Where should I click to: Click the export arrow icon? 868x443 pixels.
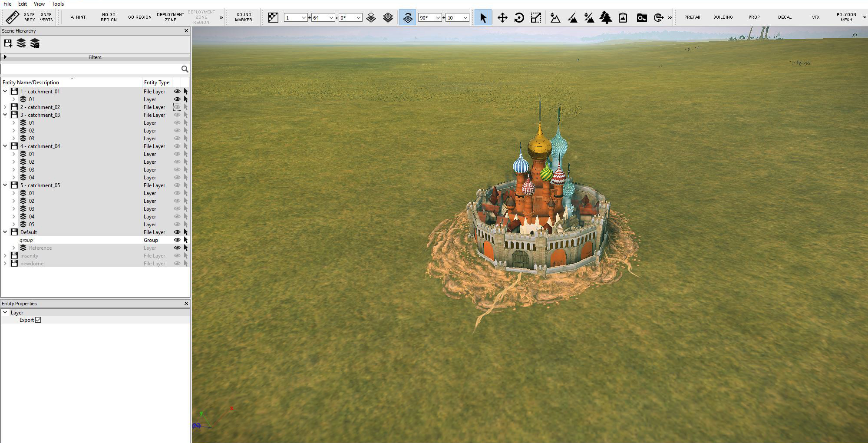point(659,17)
